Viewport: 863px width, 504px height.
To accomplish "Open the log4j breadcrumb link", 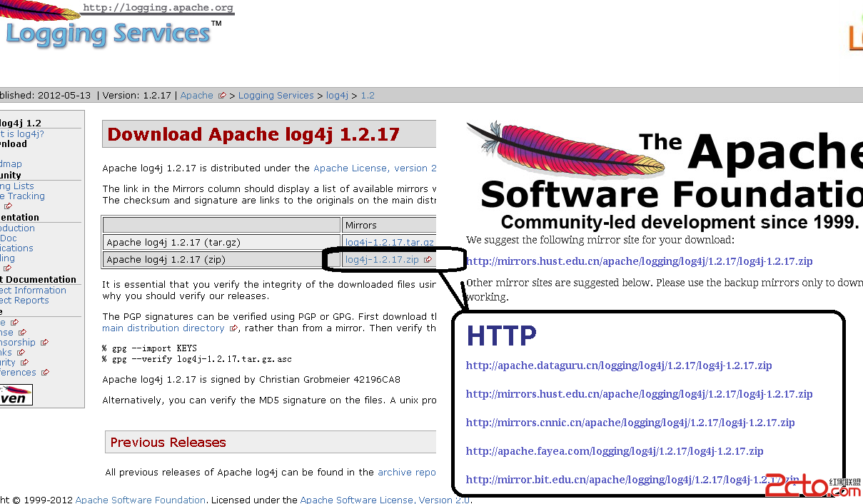I will (x=337, y=95).
